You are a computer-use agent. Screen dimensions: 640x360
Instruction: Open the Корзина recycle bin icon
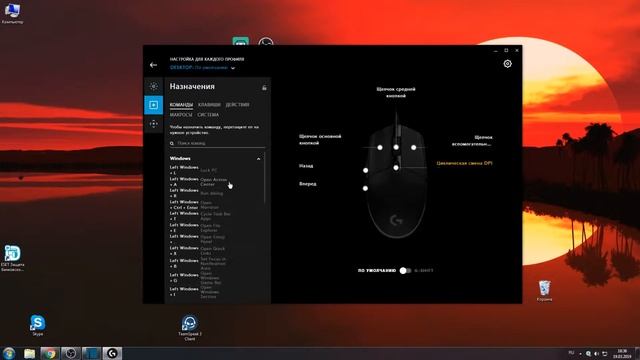[x=544, y=291]
